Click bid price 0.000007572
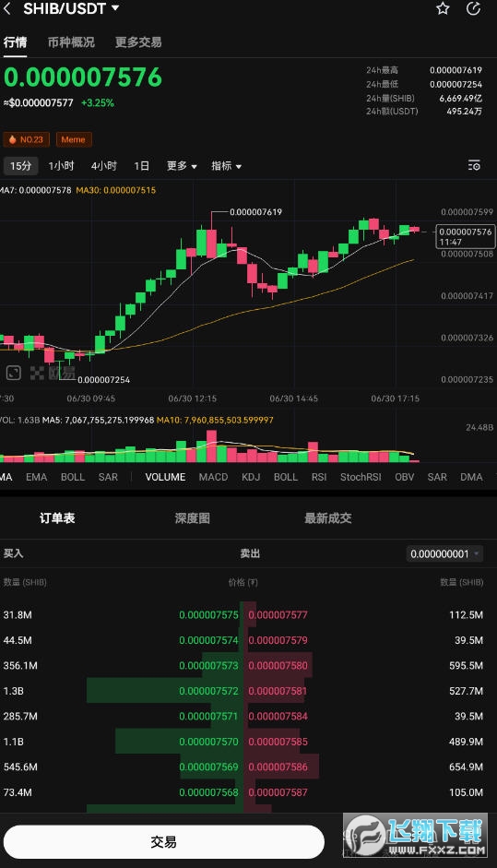Image resolution: width=497 pixels, height=868 pixels. pos(208,692)
